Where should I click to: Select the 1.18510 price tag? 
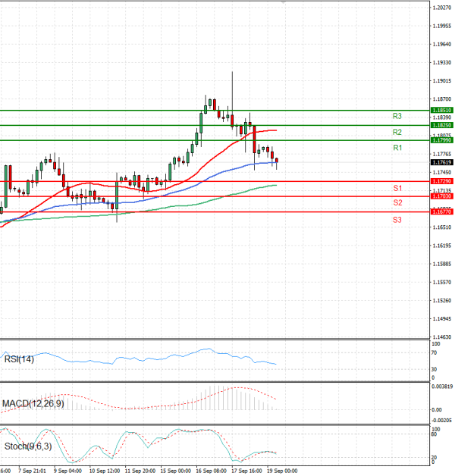tap(442, 110)
